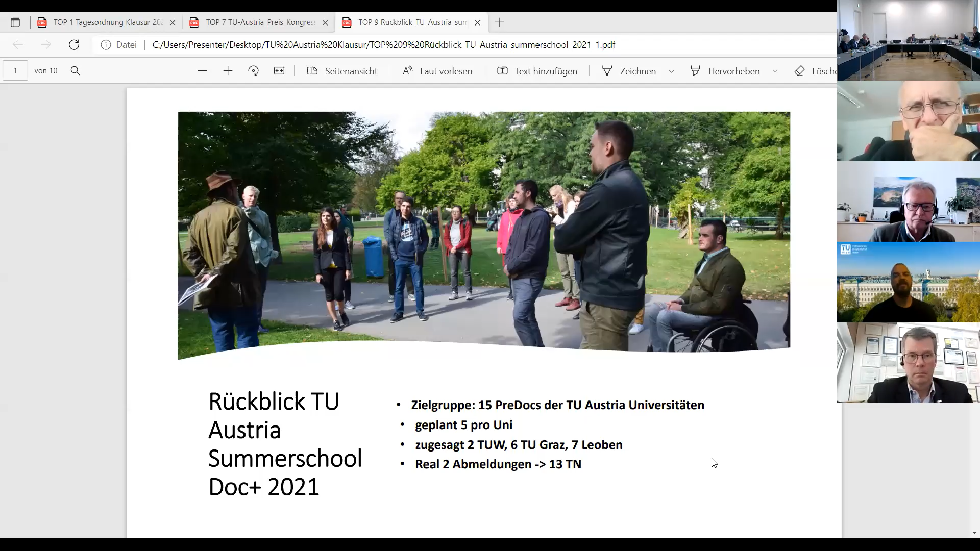Expand the Zeichnen options chevron
The width and height of the screenshot is (980, 551).
coord(671,71)
